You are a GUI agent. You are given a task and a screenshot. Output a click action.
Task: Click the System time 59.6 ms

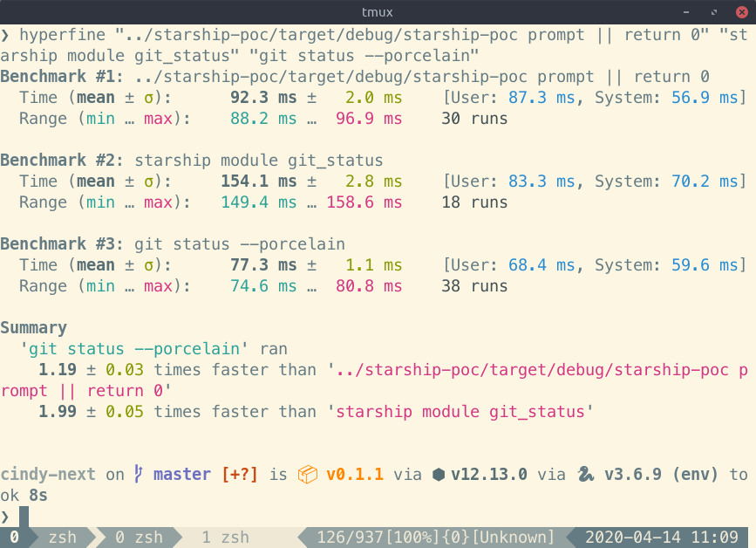coord(705,265)
